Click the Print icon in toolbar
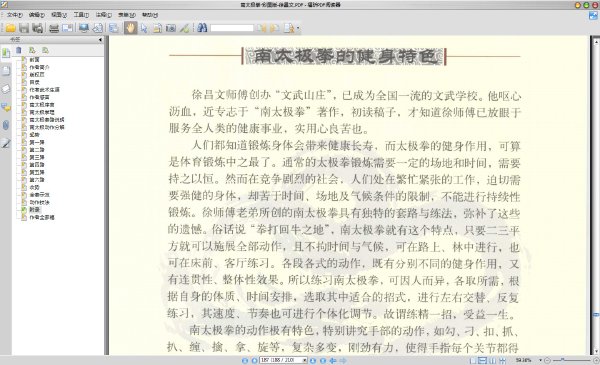The image size is (600, 365). pos(54,28)
